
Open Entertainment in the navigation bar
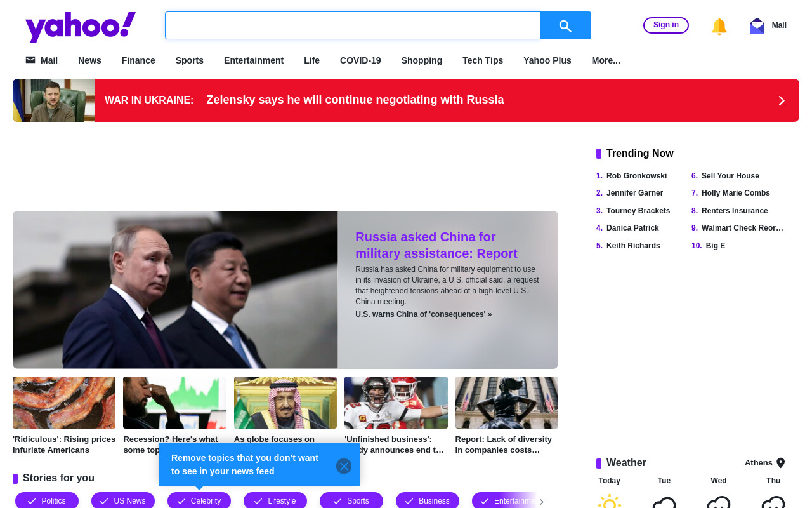coord(254,60)
